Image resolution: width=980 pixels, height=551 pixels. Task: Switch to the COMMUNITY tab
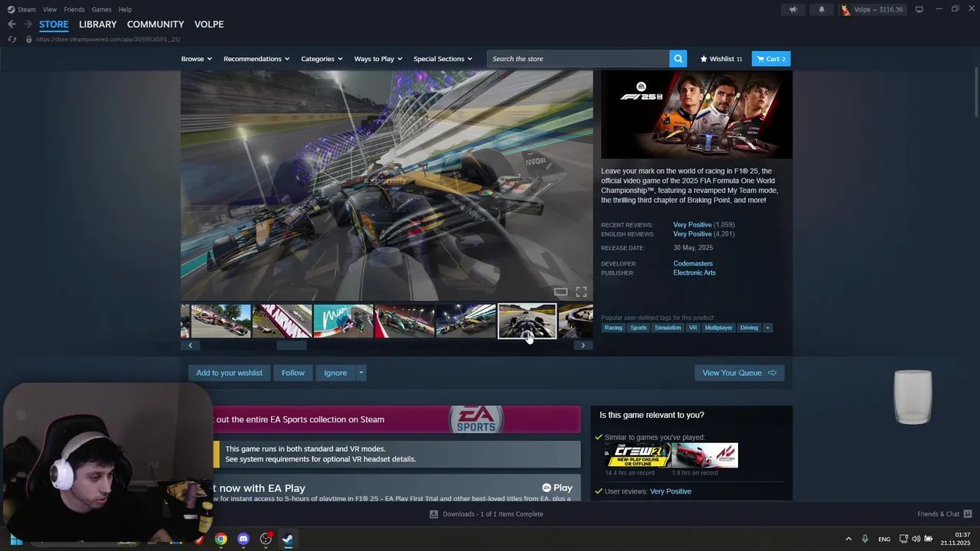[x=155, y=24]
